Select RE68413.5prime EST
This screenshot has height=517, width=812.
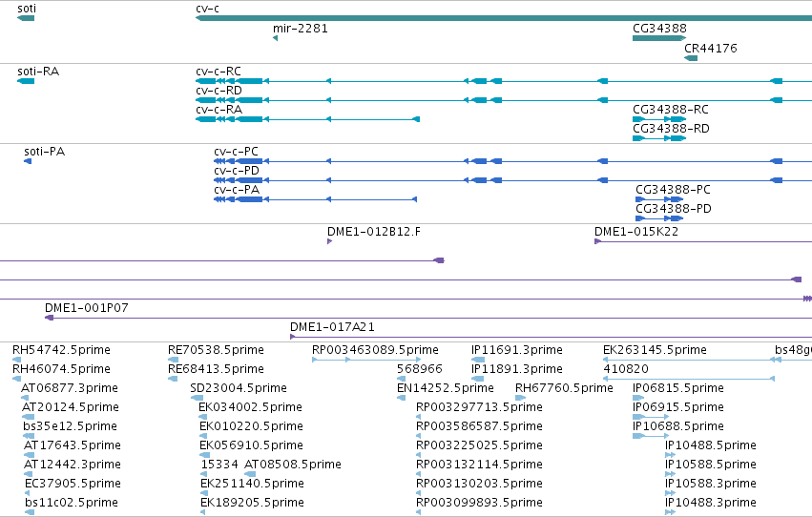(x=173, y=379)
